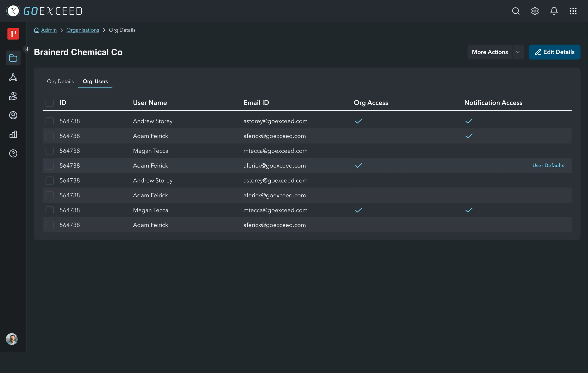
Task: Click the user avatar photo
Action: pos(12,339)
